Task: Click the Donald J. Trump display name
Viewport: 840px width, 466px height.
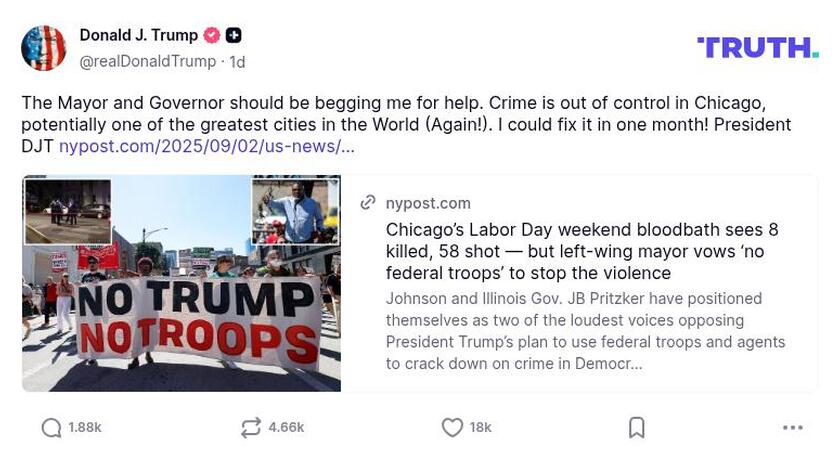Action: 138,36
